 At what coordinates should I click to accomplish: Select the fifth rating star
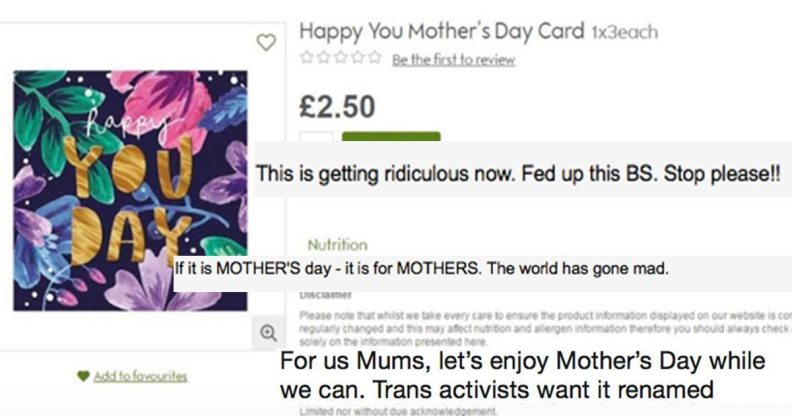(374, 59)
